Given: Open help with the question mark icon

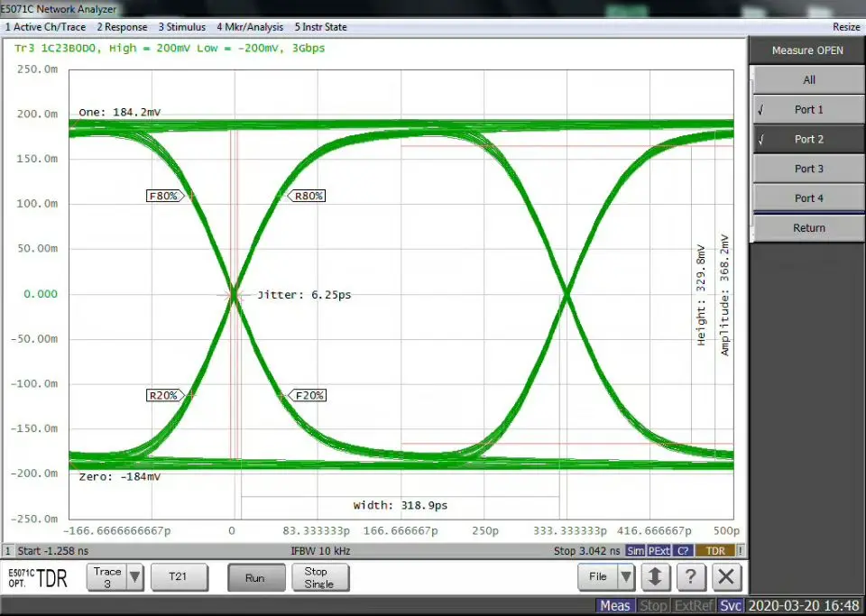Looking at the screenshot, I should pyautogui.click(x=691, y=577).
